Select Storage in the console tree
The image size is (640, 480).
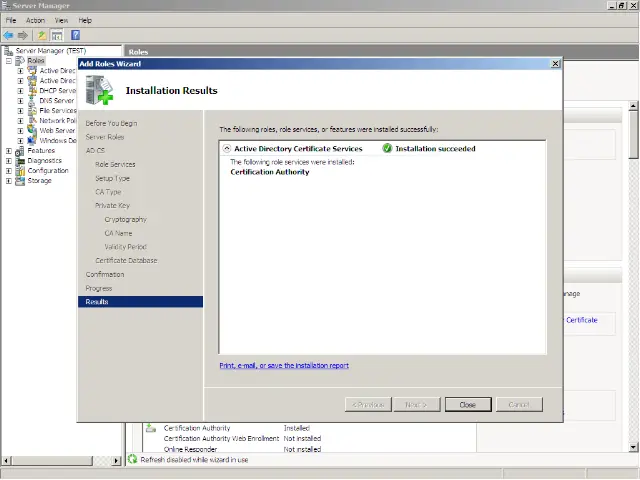40,181
